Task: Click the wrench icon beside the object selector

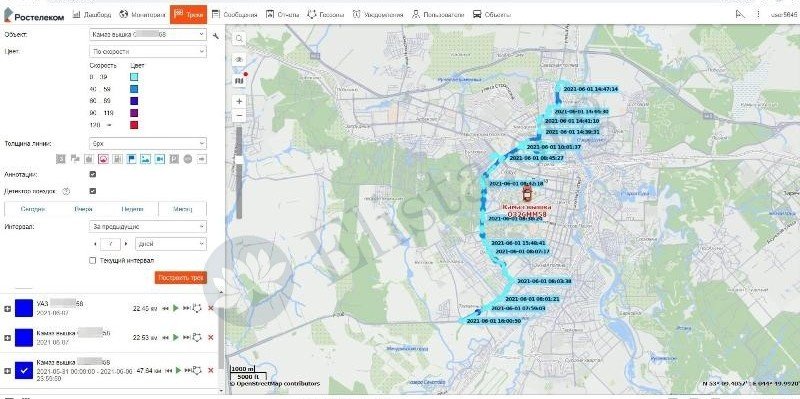Action: 216,36
